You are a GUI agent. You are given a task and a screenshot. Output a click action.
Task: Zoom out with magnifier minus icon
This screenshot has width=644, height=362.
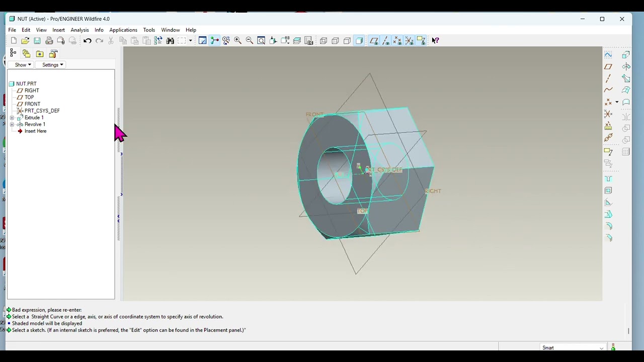click(x=249, y=41)
